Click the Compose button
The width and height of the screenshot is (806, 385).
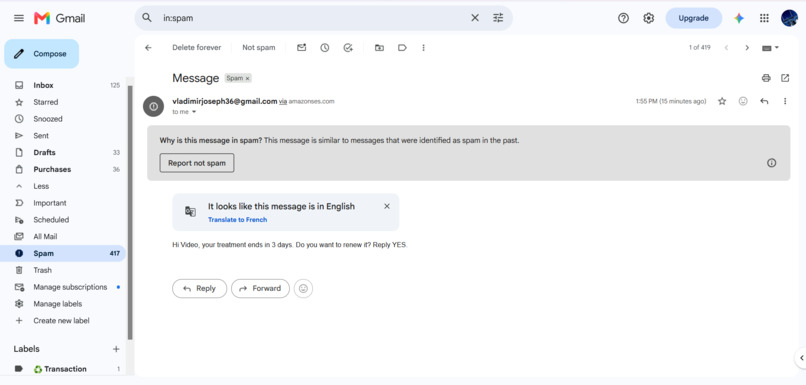click(42, 53)
